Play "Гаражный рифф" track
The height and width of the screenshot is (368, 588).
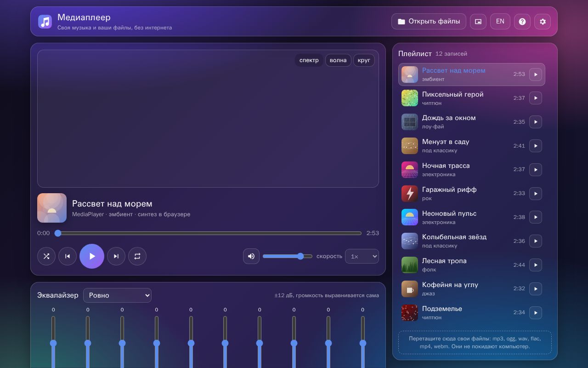click(536, 194)
